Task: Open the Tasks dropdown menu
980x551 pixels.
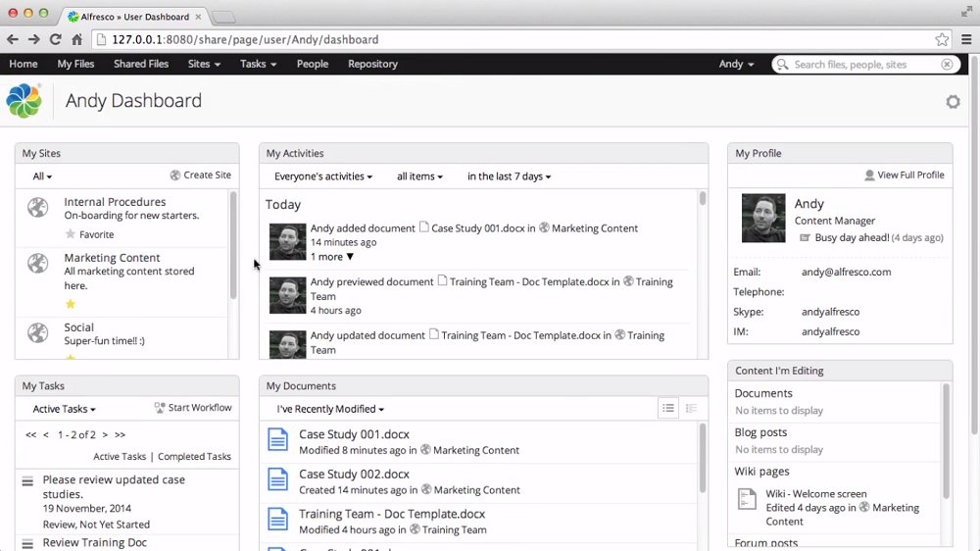Action: point(258,64)
